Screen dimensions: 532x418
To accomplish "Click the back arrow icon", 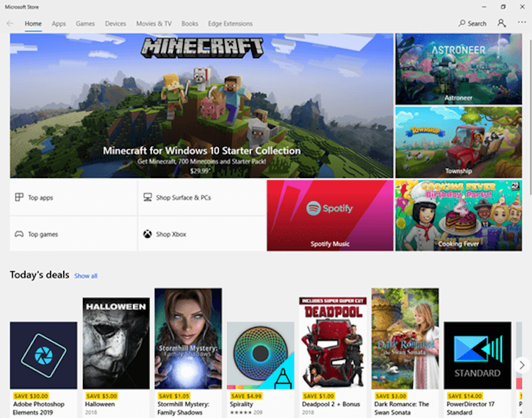I will [x=10, y=23].
